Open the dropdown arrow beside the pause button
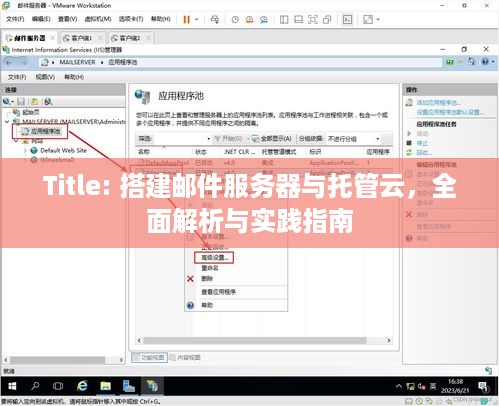The width and height of the screenshot is (499, 406). (197, 20)
